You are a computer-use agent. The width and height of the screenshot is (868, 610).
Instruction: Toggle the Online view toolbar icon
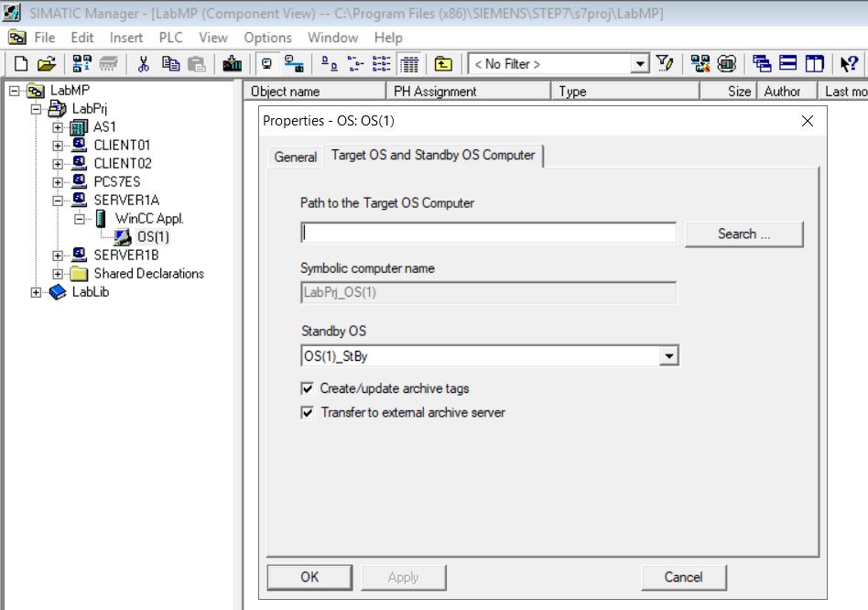pos(266,64)
